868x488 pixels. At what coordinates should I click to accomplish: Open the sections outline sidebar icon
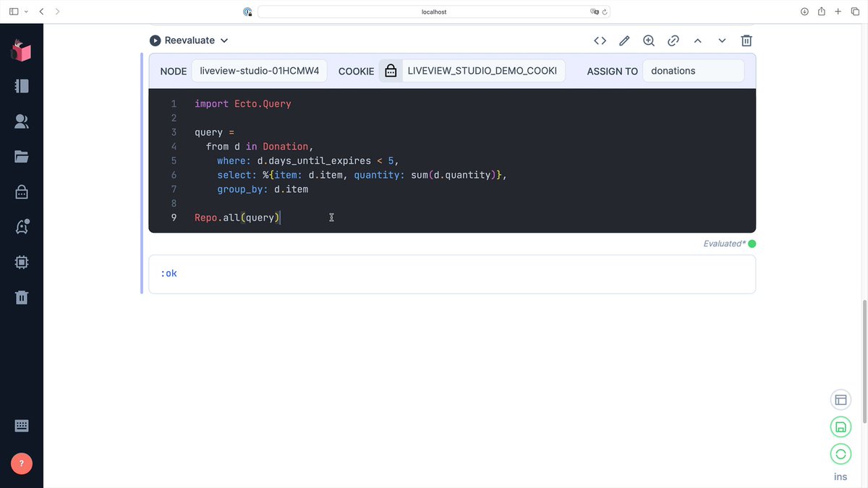coord(22,85)
